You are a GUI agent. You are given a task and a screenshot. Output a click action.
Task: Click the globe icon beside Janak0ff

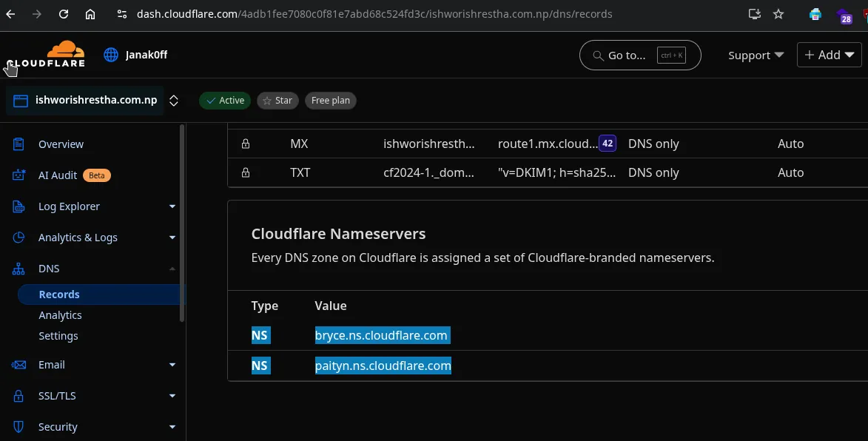tap(111, 55)
